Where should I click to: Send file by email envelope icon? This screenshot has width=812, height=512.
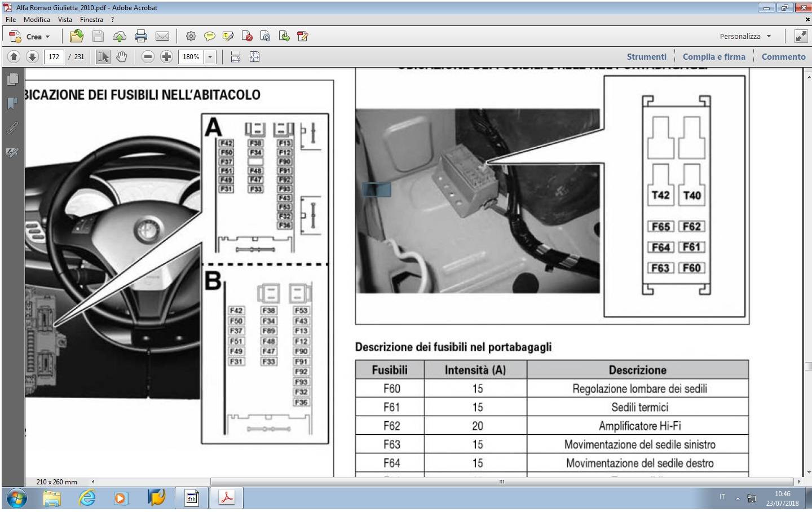tap(162, 37)
